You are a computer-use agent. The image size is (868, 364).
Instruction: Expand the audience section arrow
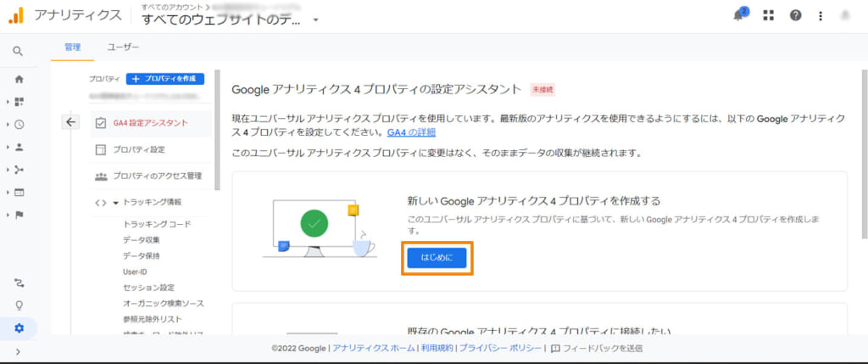(x=8, y=148)
